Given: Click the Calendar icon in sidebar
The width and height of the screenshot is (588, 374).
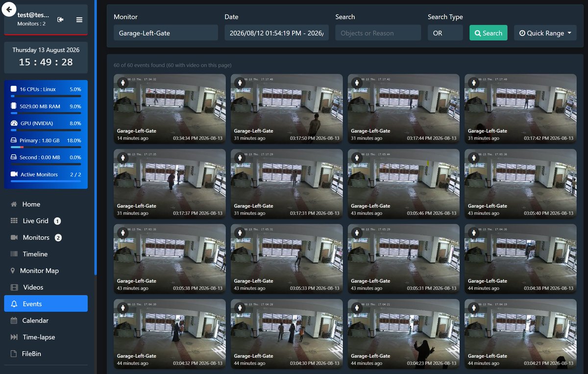Looking at the screenshot, I should (14, 321).
